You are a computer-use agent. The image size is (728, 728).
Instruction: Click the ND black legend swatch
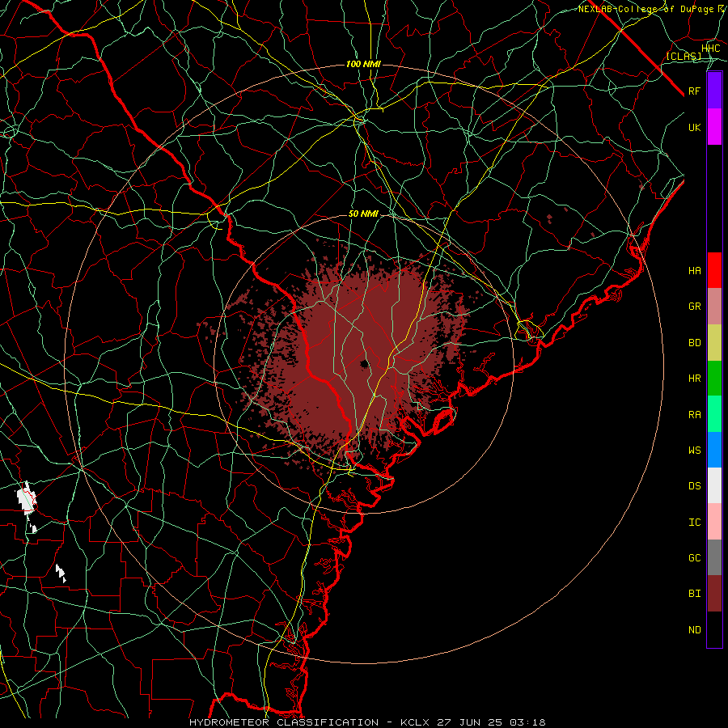pyautogui.click(x=714, y=629)
